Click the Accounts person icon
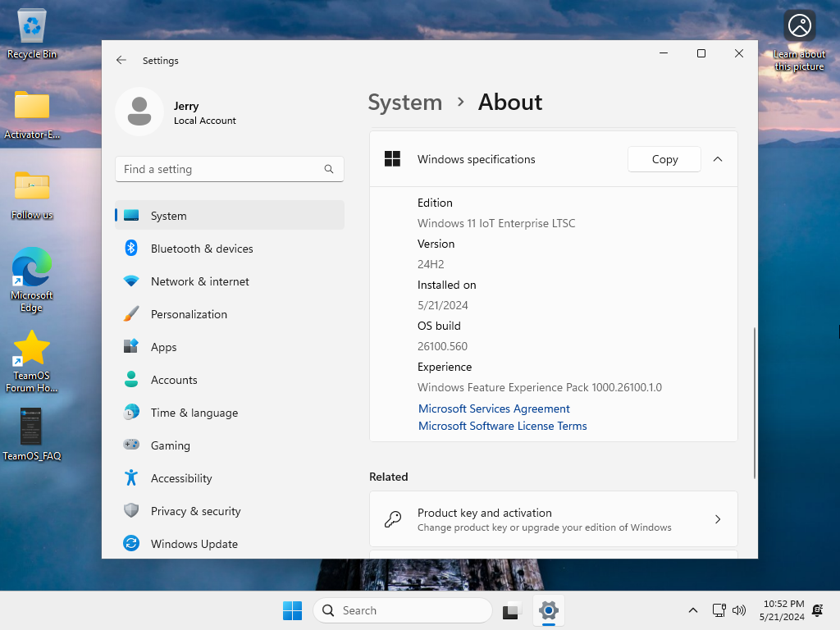This screenshot has height=630, width=840. [x=131, y=379]
